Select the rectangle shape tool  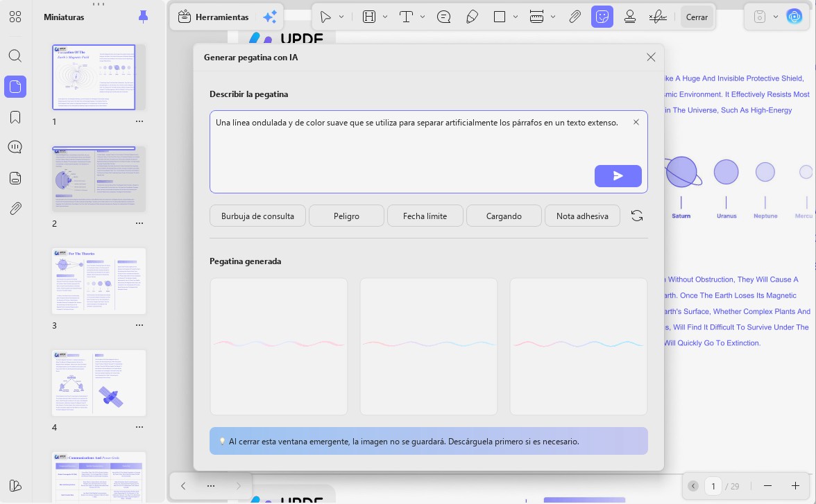pos(500,17)
